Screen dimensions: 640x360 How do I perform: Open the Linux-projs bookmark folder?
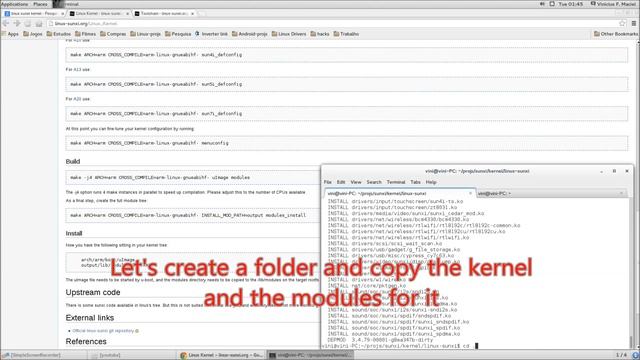[145, 34]
